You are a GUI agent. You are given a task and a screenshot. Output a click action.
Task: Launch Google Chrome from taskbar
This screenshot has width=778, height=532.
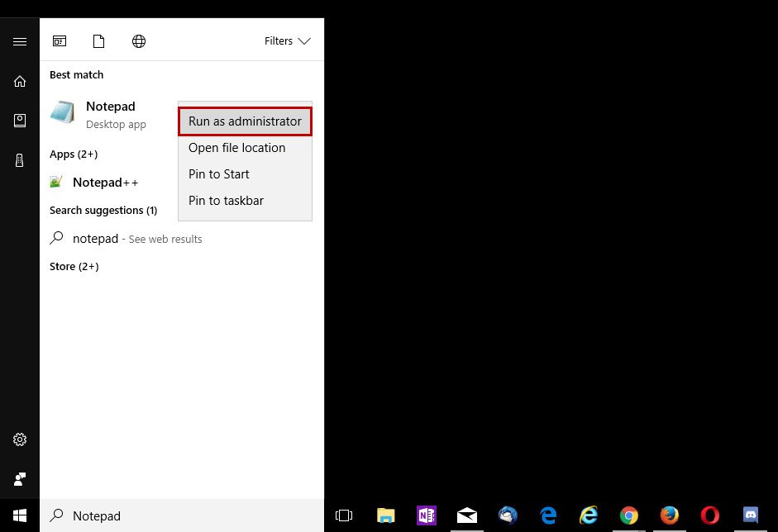pos(629,515)
